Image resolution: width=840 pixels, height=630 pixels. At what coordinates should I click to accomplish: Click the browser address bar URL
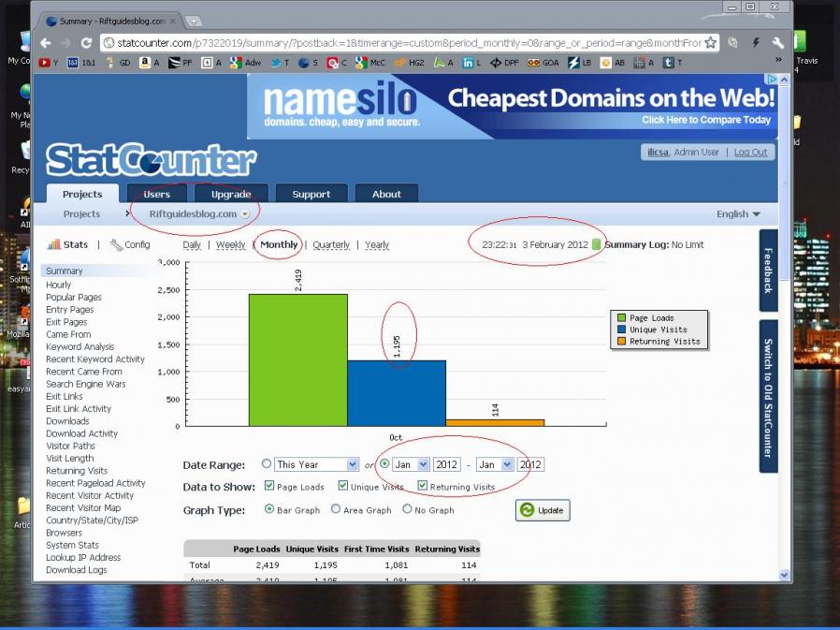409,43
